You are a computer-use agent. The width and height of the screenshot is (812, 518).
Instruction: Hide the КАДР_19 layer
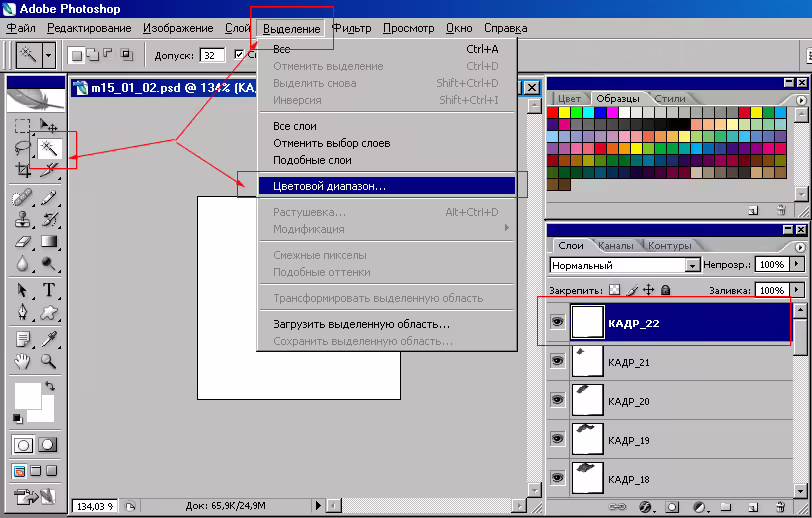coord(557,438)
